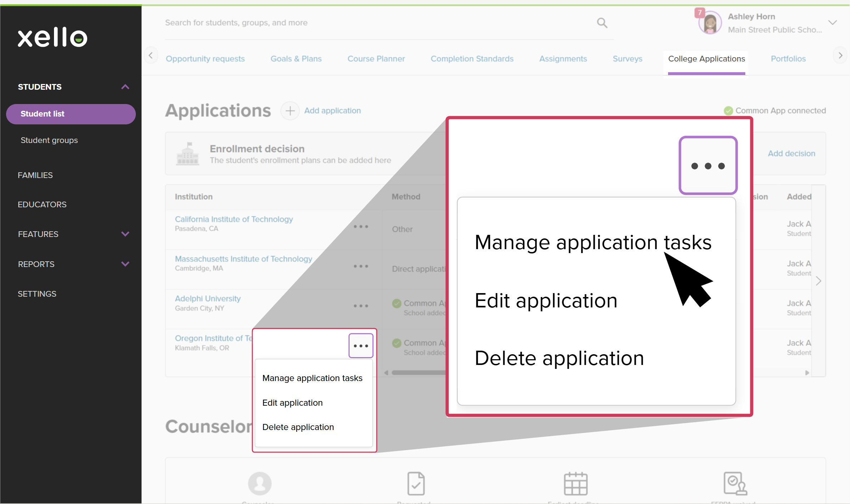The height and width of the screenshot is (504, 850).
Task: Click the search magnifier icon
Action: coord(602,23)
